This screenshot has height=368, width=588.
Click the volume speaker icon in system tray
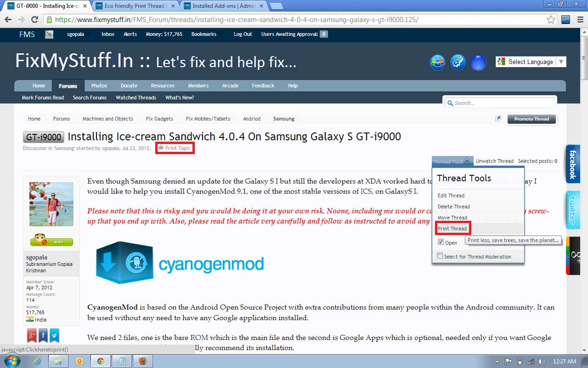[x=542, y=362]
